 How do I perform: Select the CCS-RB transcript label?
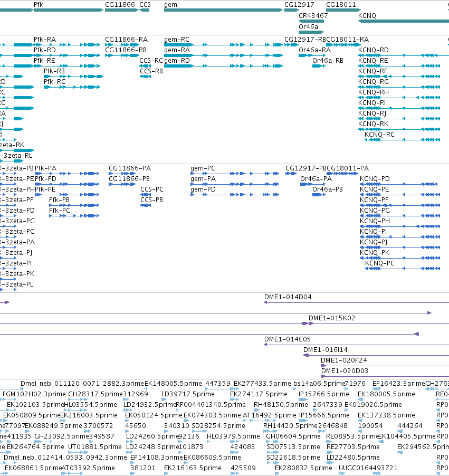tap(151, 71)
